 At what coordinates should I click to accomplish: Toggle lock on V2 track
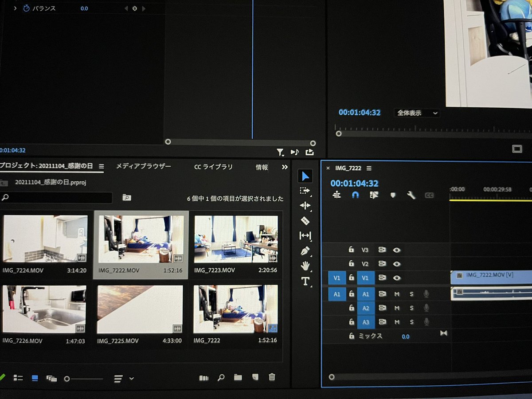coord(351,264)
